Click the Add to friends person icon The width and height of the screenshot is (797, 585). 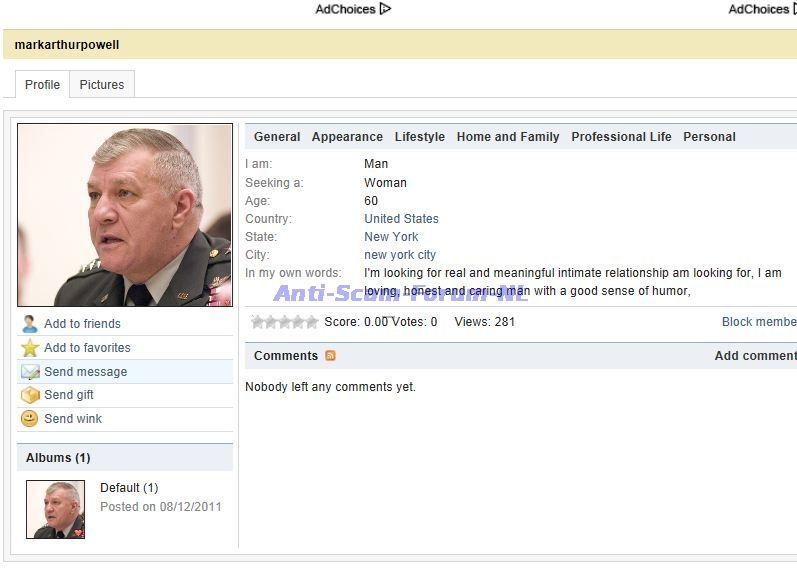[30, 324]
